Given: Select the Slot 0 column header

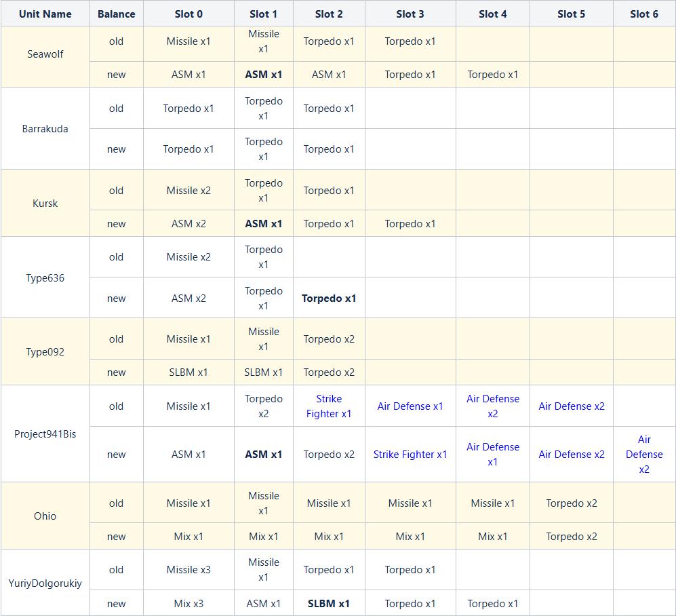Looking at the screenshot, I should tap(188, 14).
